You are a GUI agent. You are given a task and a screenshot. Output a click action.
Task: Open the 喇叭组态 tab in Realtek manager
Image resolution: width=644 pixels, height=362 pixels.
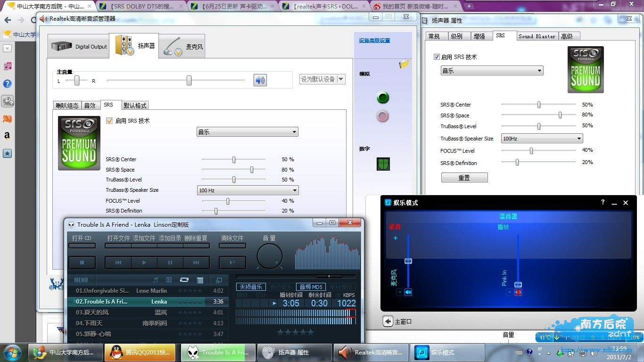pos(67,106)
